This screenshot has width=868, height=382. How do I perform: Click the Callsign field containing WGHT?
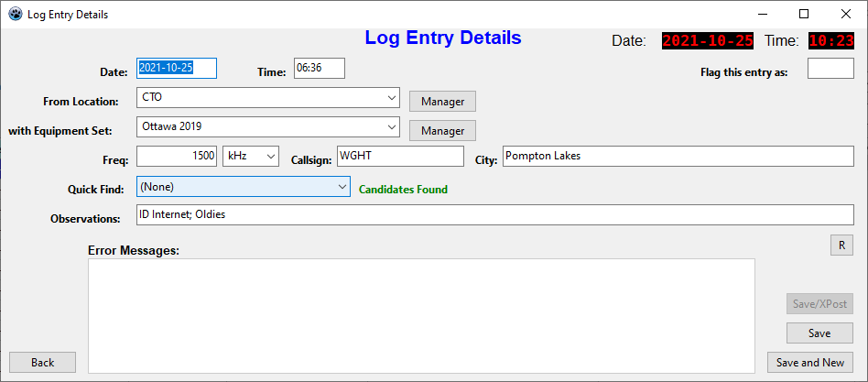click(x=400, y=157)
